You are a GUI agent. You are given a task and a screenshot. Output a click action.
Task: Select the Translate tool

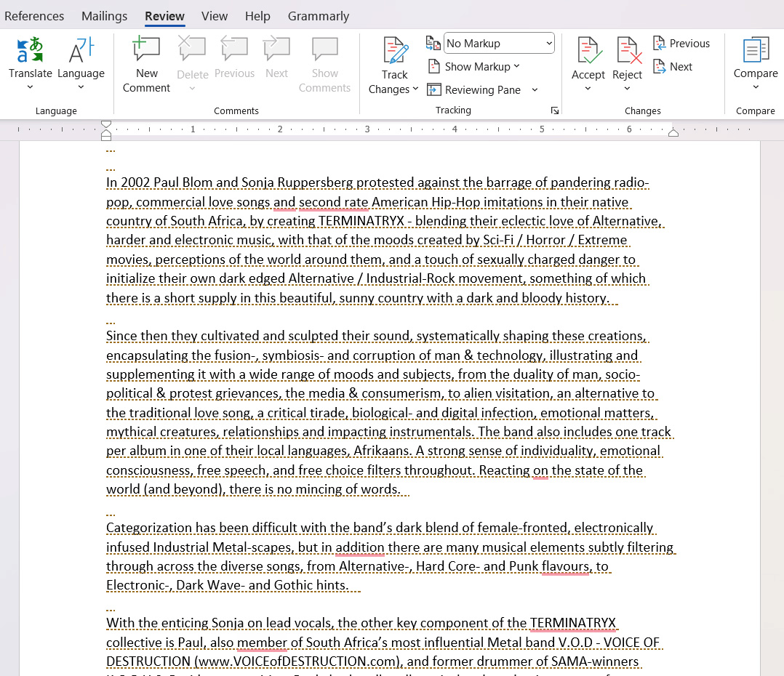(30, 62)
